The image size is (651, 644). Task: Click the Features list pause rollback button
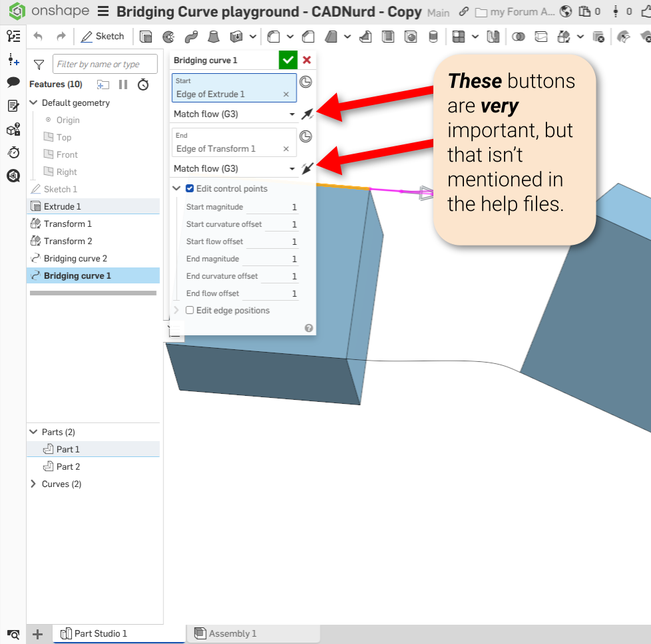tap(123, 84)
